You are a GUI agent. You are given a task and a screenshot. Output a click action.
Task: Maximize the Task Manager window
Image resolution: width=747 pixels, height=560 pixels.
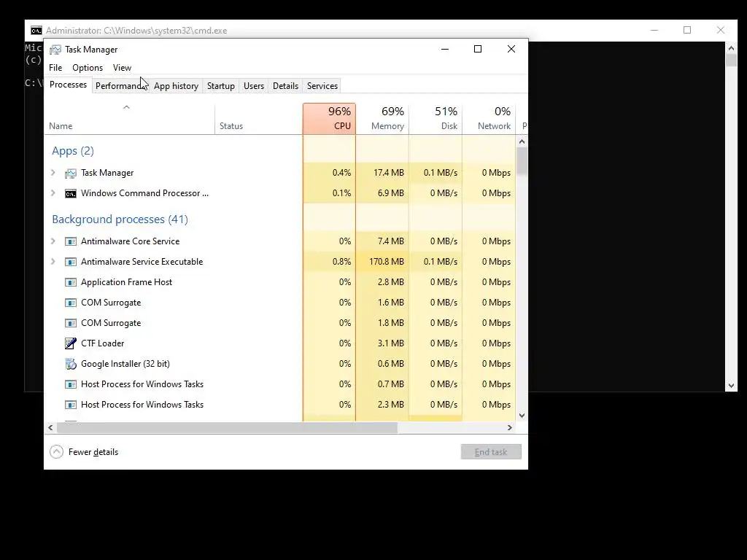pyautogui.click(x=478, y=49)
